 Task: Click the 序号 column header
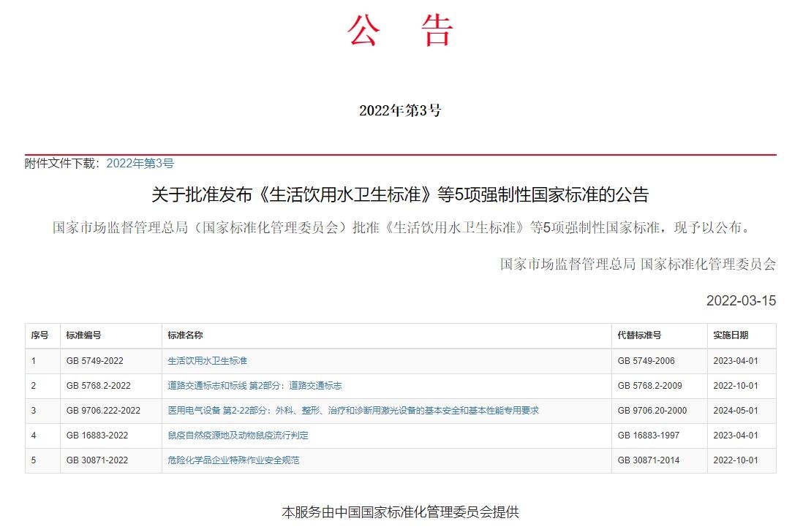39,335
